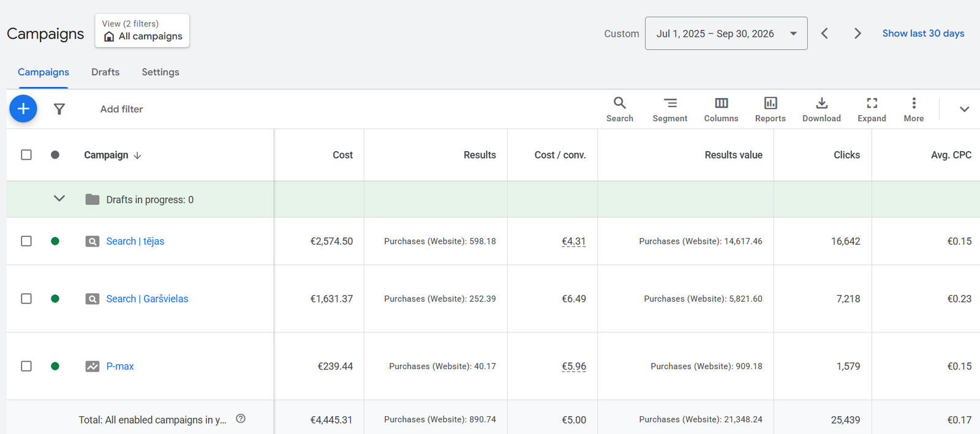Click the Add filter field
The image size is (980, 434).
(121, 109)
